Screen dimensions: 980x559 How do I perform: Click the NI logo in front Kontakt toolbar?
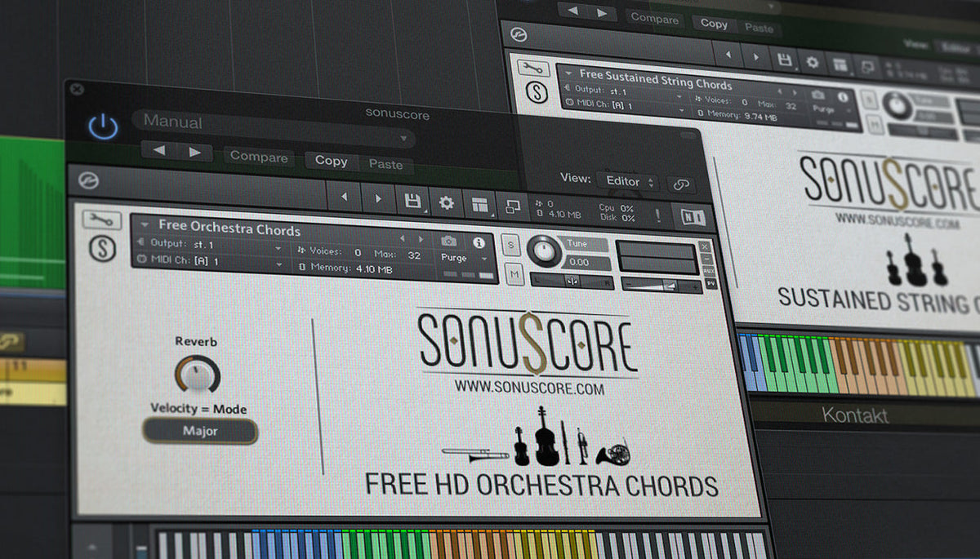(693, 216)
